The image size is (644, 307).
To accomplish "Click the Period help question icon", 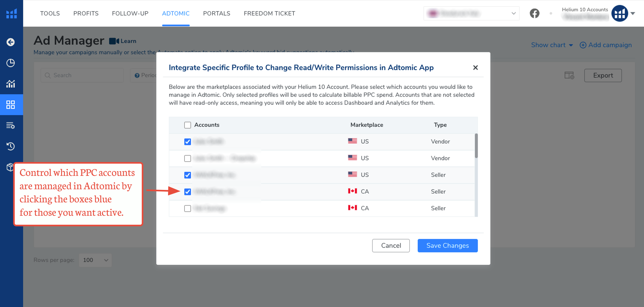I will [x=137, y=75].
